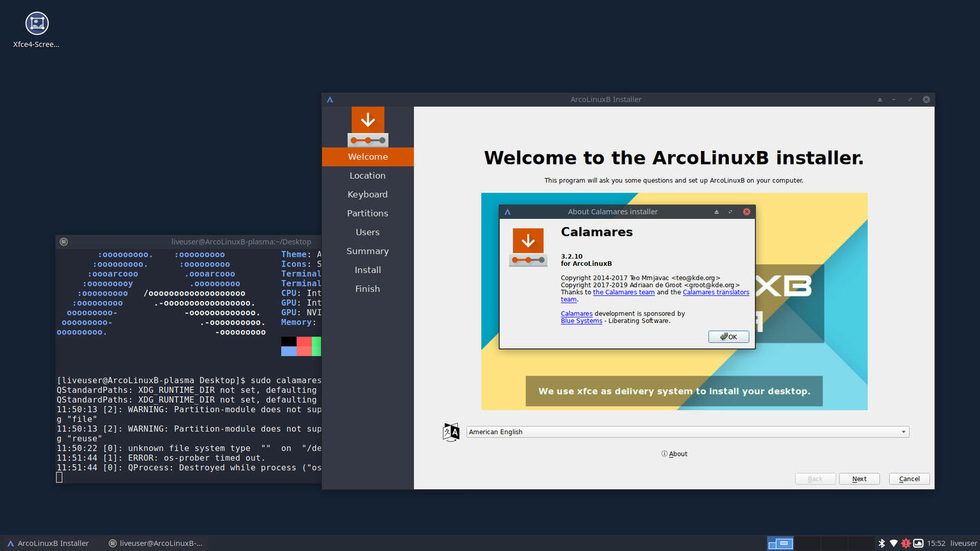Click the language translation icon beside the combo box

(451, 432)
